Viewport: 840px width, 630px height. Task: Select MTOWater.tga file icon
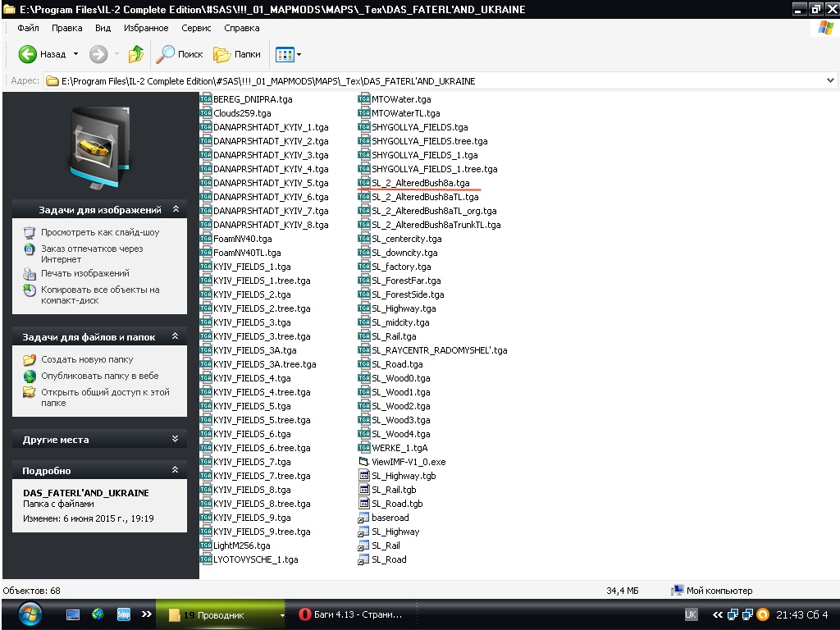364,99
